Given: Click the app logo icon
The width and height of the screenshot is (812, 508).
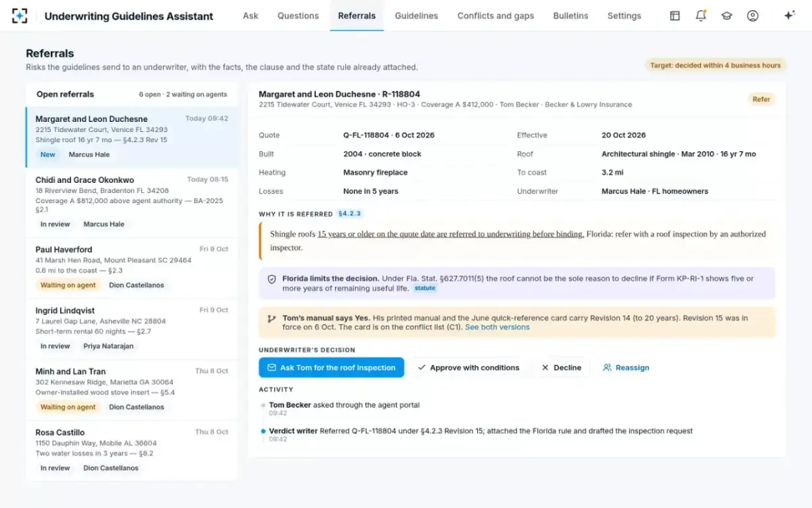Looking at the screenshot, I should (x=20, y=16).
